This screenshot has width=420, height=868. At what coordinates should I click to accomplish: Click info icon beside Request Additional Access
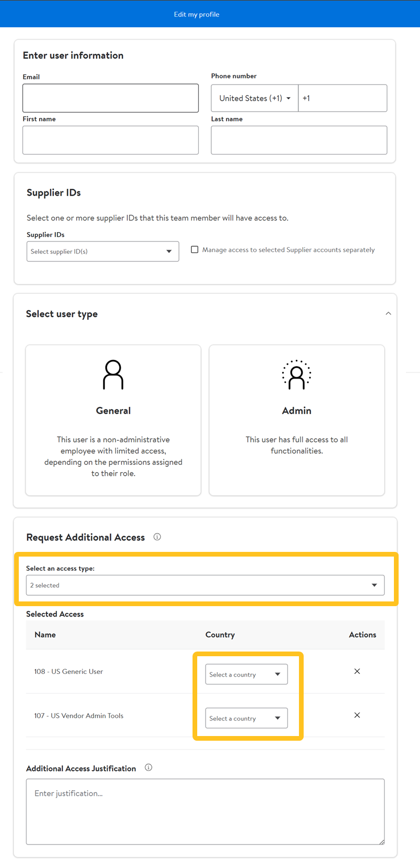click(157, 537)
